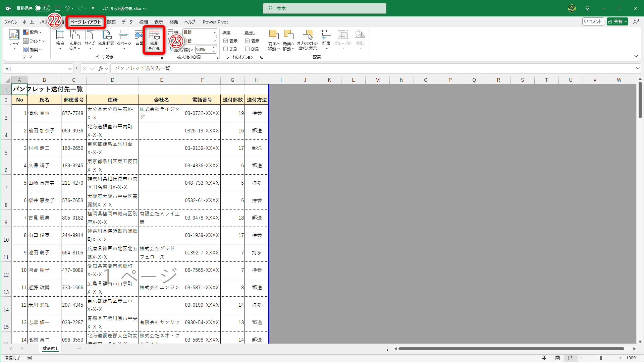This screenshot has width=644, height=362.
Task: Click the zoom slider handle in the status bar
Action: (x=601, y=358)
